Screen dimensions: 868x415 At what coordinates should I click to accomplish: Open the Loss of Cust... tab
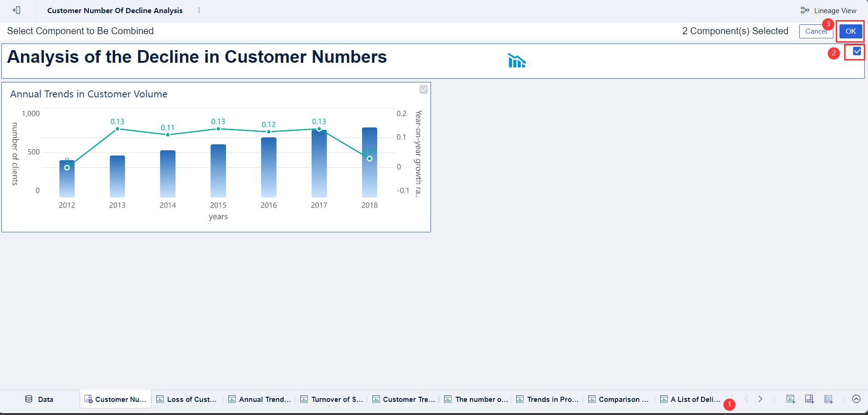[186, 399]
